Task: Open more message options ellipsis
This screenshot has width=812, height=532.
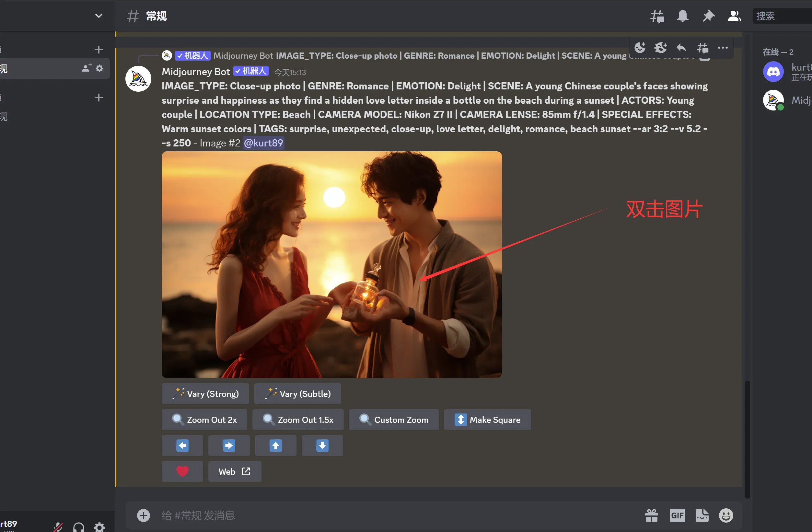Action: 723,48
